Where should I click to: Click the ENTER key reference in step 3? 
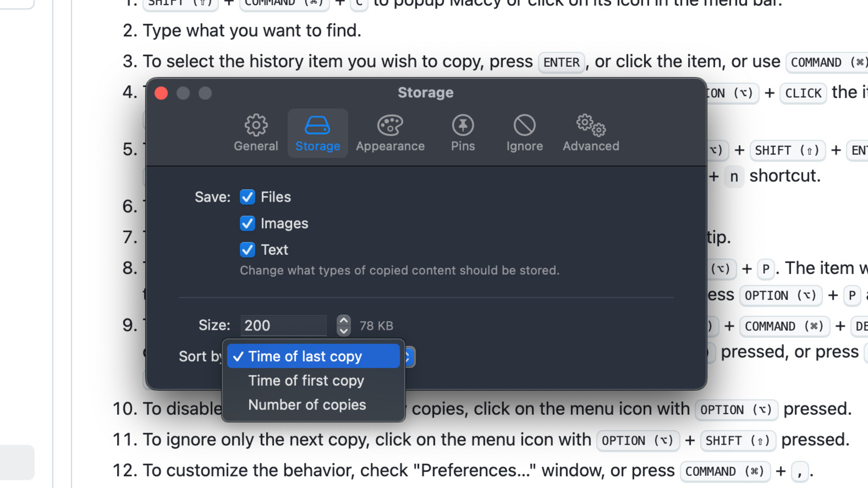(x=561, y=62)
